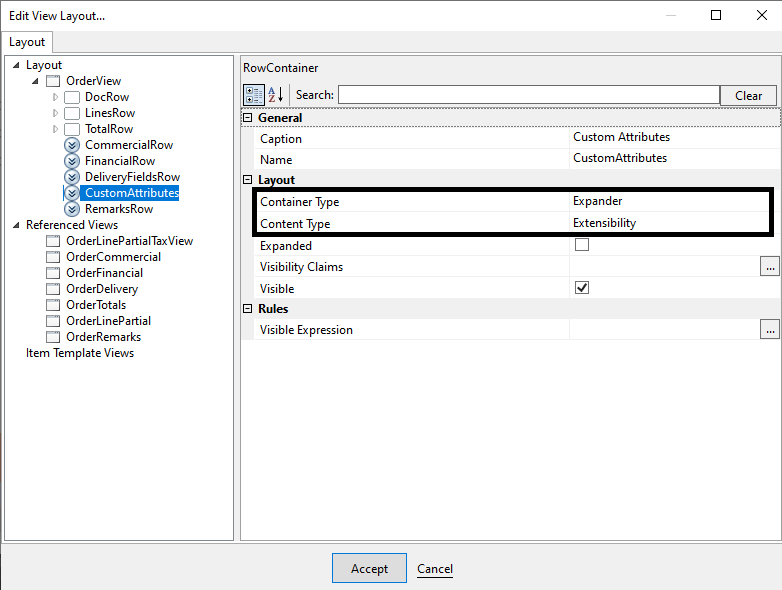Edit the Name value CustomAttributes
Screen dimensions: 782x590
point(620,158)
